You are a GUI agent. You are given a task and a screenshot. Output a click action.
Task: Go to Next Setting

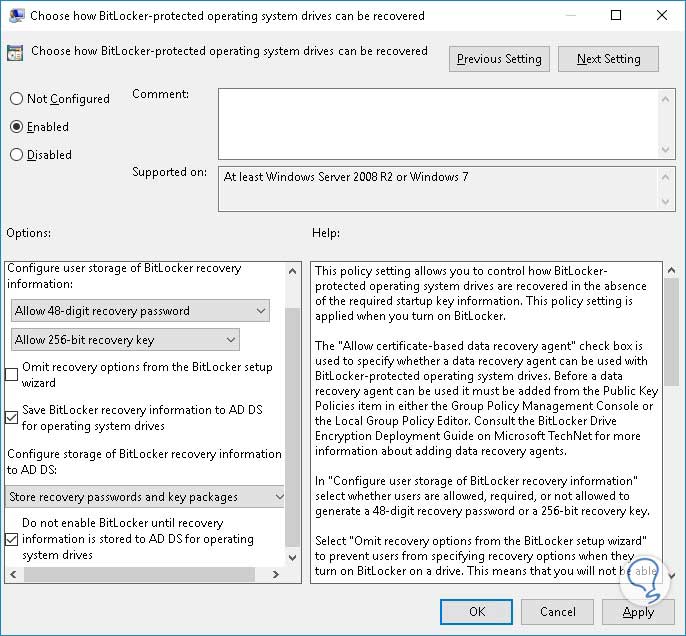click(x=608, y=59)
